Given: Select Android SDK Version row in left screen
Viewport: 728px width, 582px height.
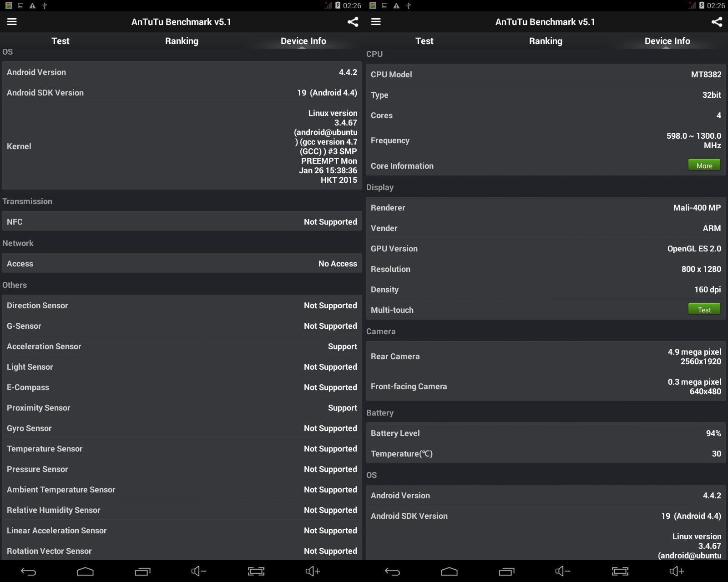Looking at the screenshot, I should (x=182, y=92).
